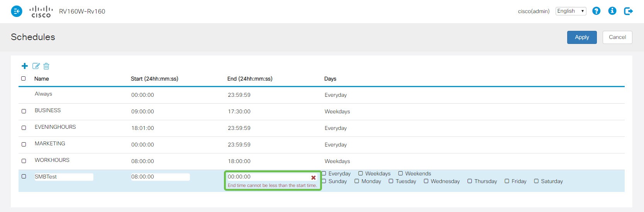Viewport: 644px width, 212px height.
Task: Check the Thursday checkbox
Action: tap(470, 181)
